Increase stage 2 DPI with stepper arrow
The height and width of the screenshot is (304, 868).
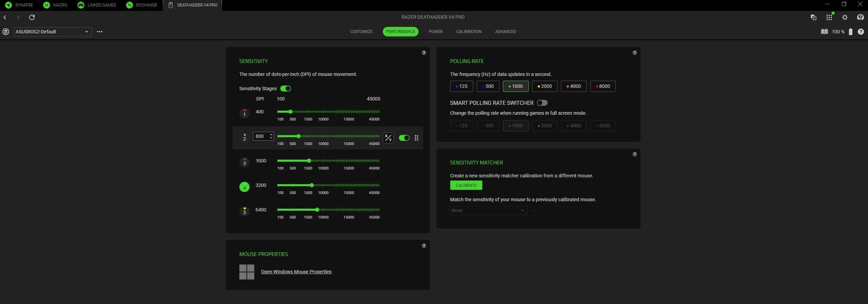pos(271,134)
